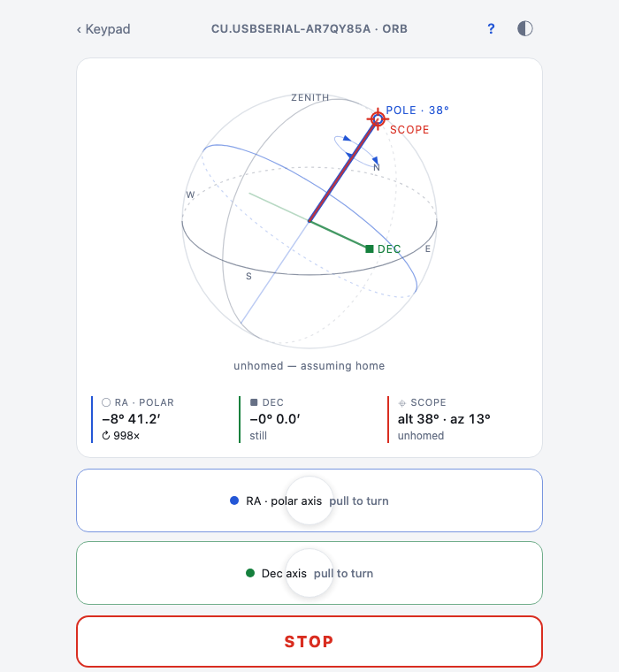The height and width of the screenshot is (672, 619).
Task: Go back to Keypad
Action: (103, 29)
